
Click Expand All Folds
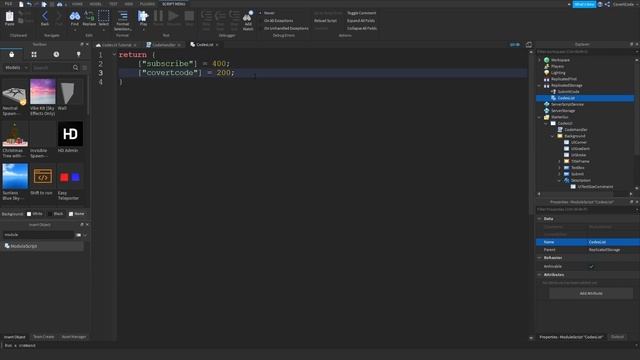[x=361, y=20]
